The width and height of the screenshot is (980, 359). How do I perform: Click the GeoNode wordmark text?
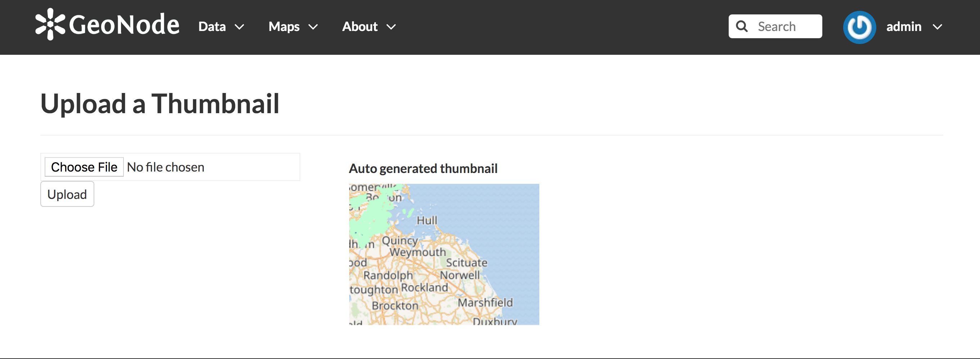[x=124, y=25]
